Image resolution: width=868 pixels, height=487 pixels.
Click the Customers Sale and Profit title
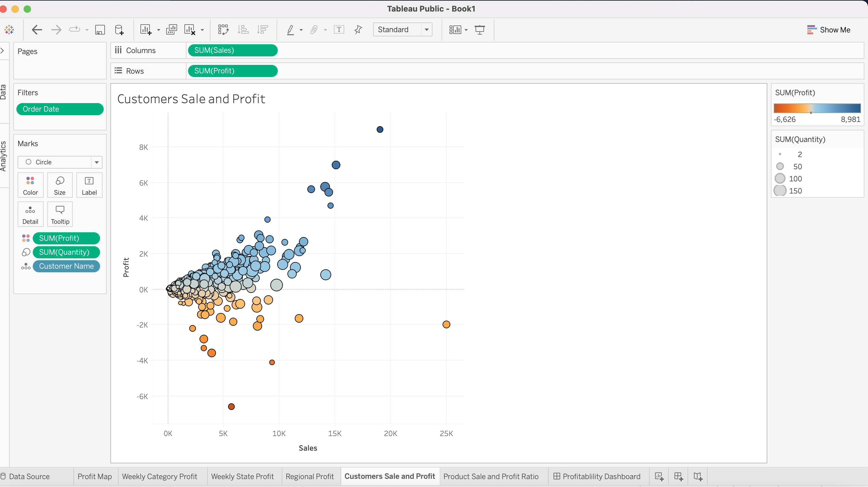click(191, 99)
